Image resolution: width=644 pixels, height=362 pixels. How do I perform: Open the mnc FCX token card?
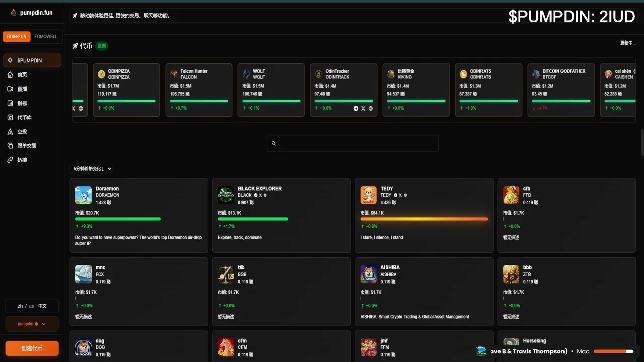point(139,292)
